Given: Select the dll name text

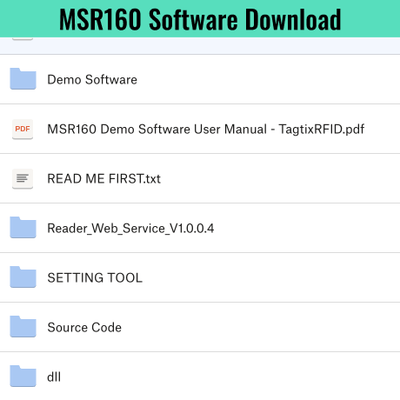Looking at the screenshot, I should click(54, 377).
